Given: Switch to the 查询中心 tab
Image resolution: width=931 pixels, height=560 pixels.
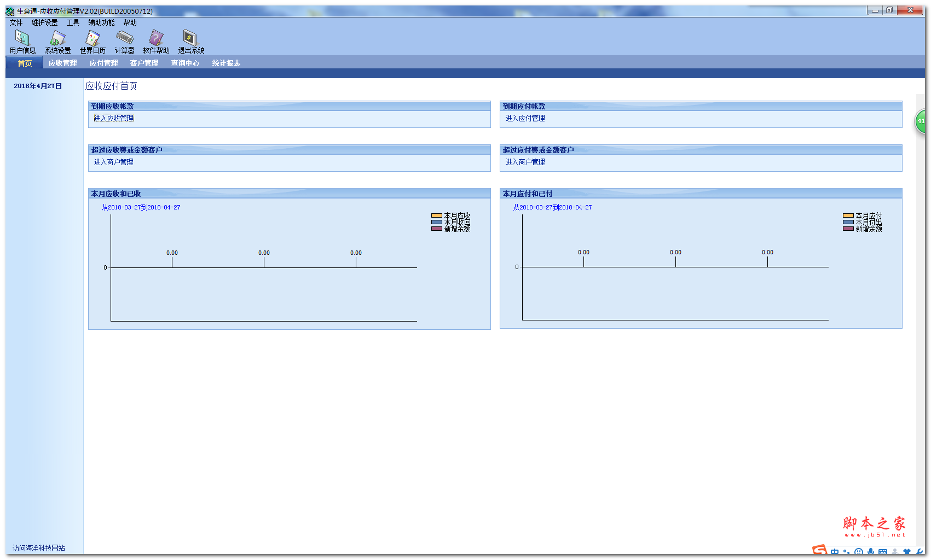Looking at the screenshot, I should pos(185,63).
